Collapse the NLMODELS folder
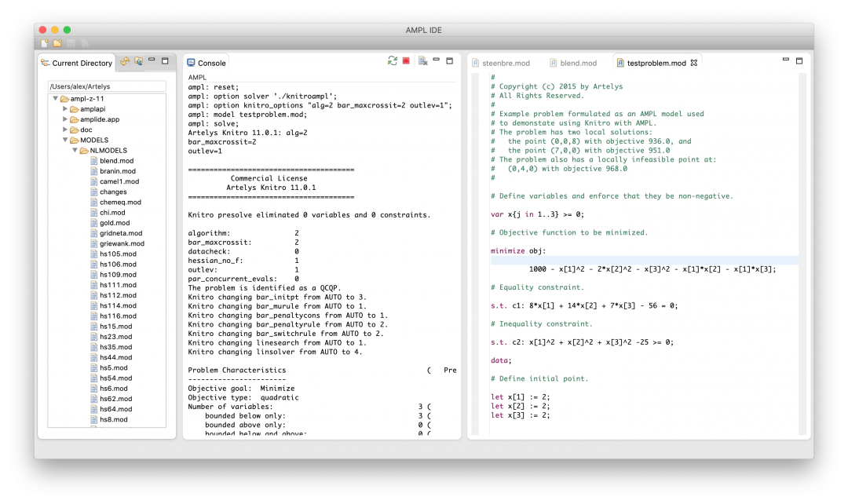The image size is (848, 504). [x=75, y=150]
